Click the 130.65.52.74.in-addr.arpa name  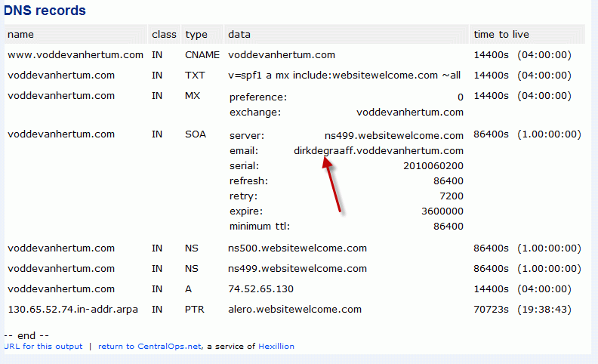pyautogui.click(x=72, y=310)
